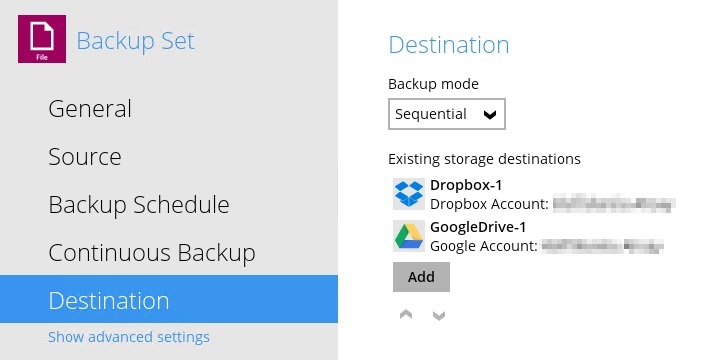
Task: Open the Backup mode Sequential dropdown
Action: [447, 114]
